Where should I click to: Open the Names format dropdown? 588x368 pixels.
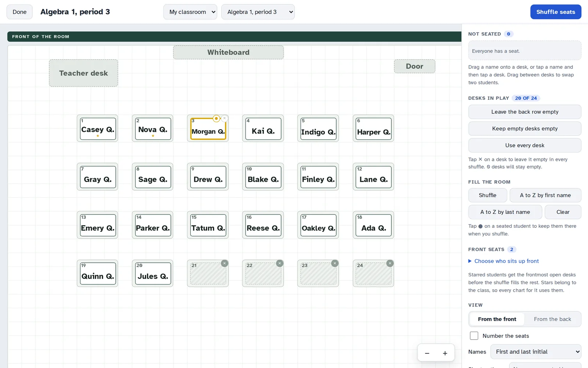tap(536, 352)
